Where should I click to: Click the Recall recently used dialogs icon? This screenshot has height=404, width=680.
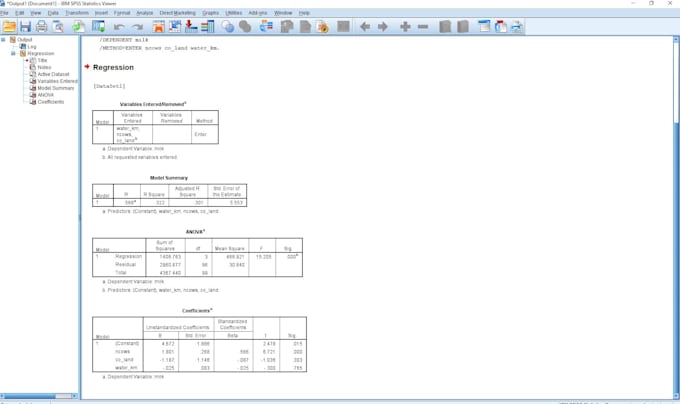point(98,26)
